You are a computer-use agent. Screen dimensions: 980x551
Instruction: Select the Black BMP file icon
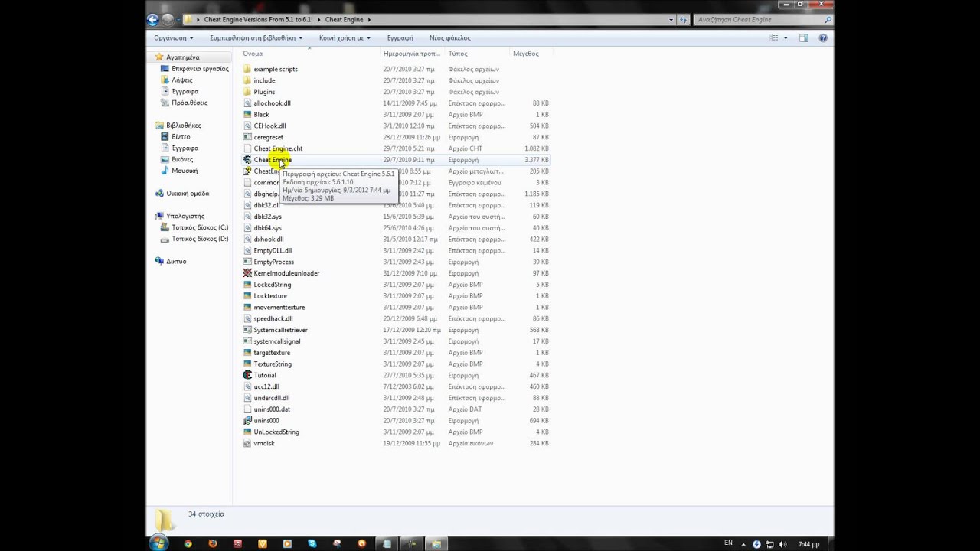pyautogui.click(x=247, y=114)
